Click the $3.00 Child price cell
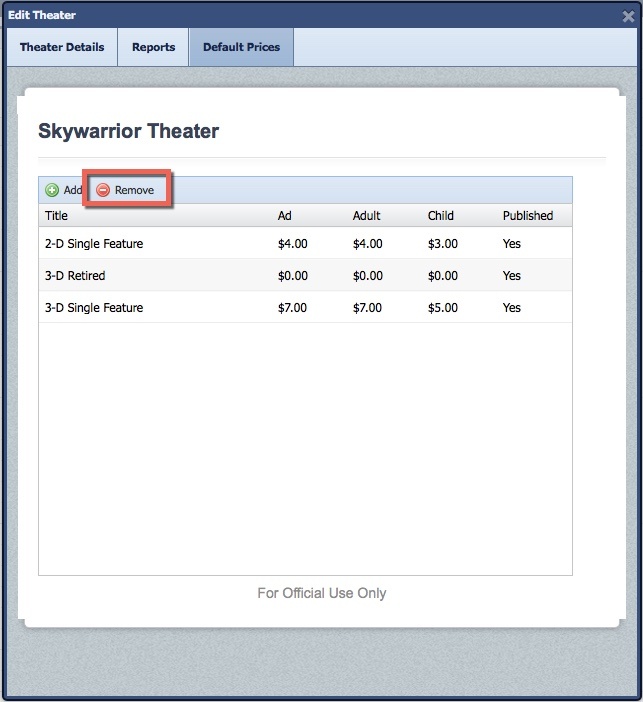The height and width of the screenshot is (702, 643). 443,244
